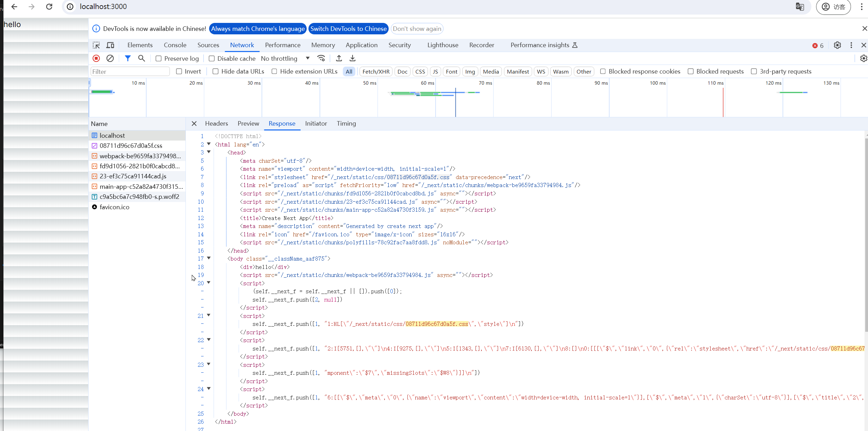Dismiss the DevTools language infobar
This screenshot has width=868, height=431.
point(865,28)
